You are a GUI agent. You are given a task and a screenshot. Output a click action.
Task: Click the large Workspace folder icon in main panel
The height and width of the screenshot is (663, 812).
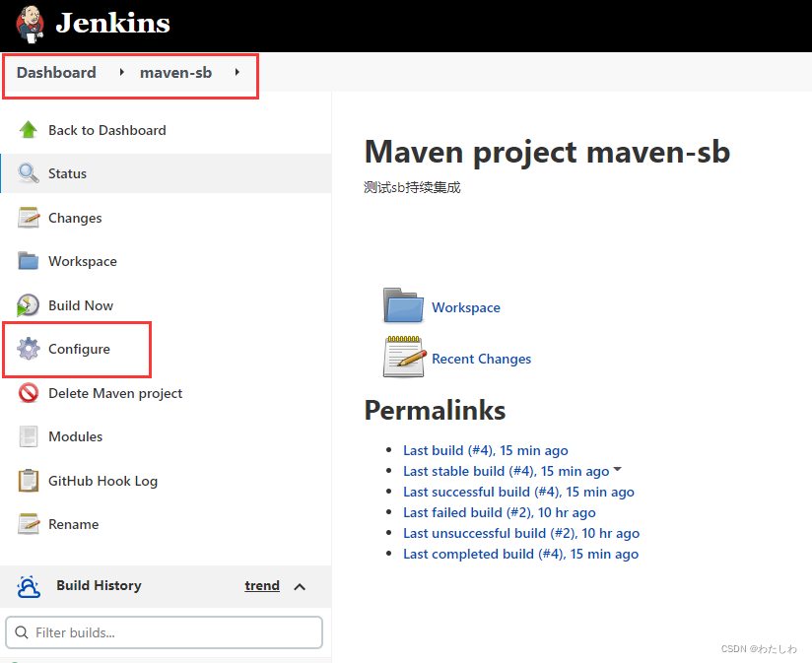pyautogui.click(x=403, y=305)
